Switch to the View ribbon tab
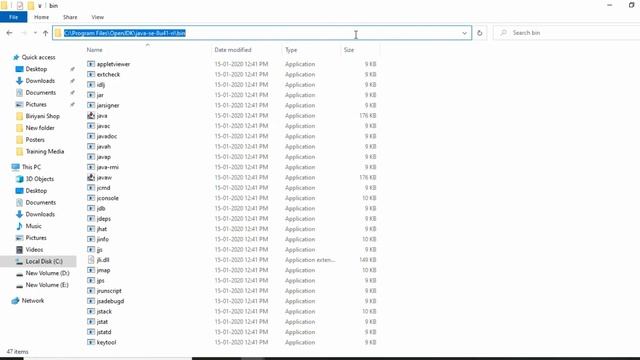The height and width of the screenshot is (360, 640). pyautogui.click(x=98, y=17)
